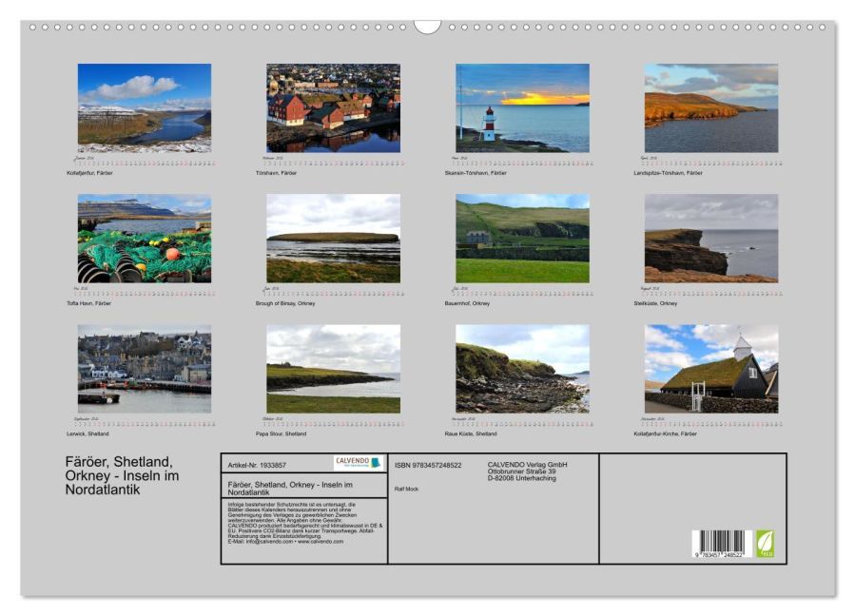Screen dimensions: 855x616
Task: Open the Toftir harbor fishing nets photo
Action: (145, 239)
